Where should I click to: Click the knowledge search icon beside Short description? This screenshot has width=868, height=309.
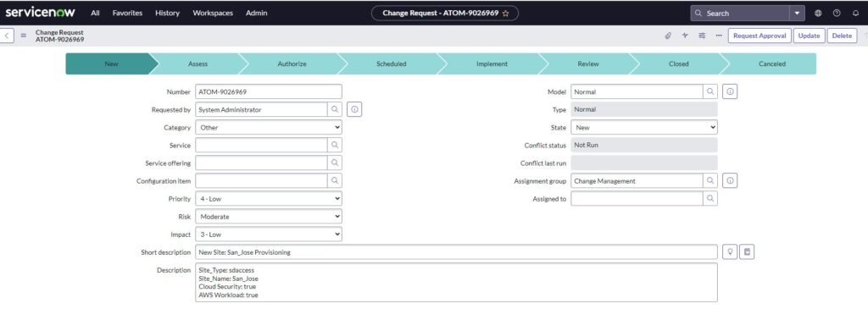click(748, 252)
